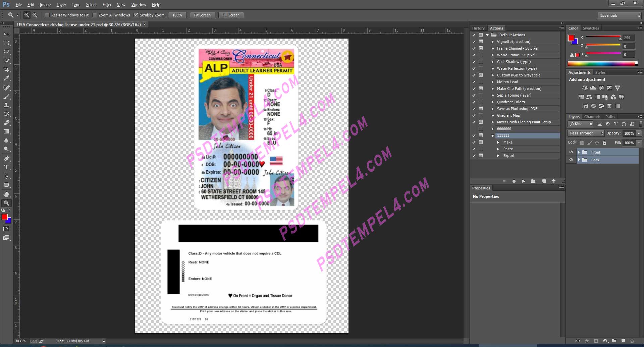
Task: Expand the Back layer group
Action: coord(579,160)
